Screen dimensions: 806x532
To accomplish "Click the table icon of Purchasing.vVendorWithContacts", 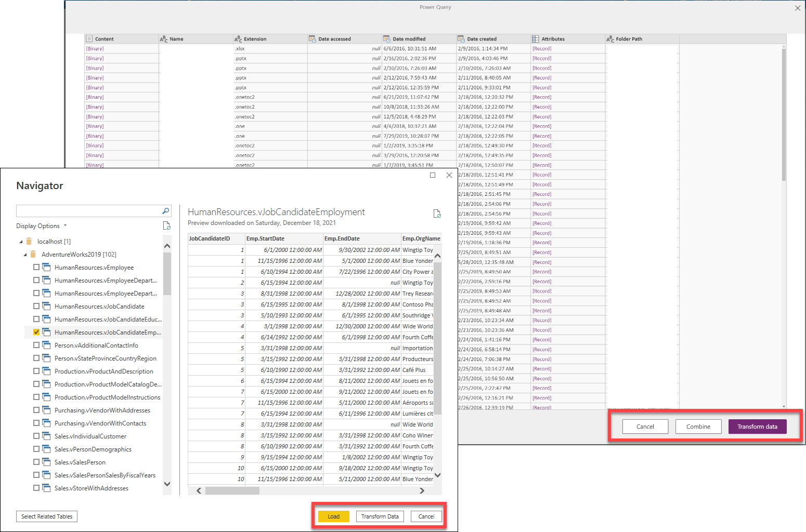I will pos(46,423).
